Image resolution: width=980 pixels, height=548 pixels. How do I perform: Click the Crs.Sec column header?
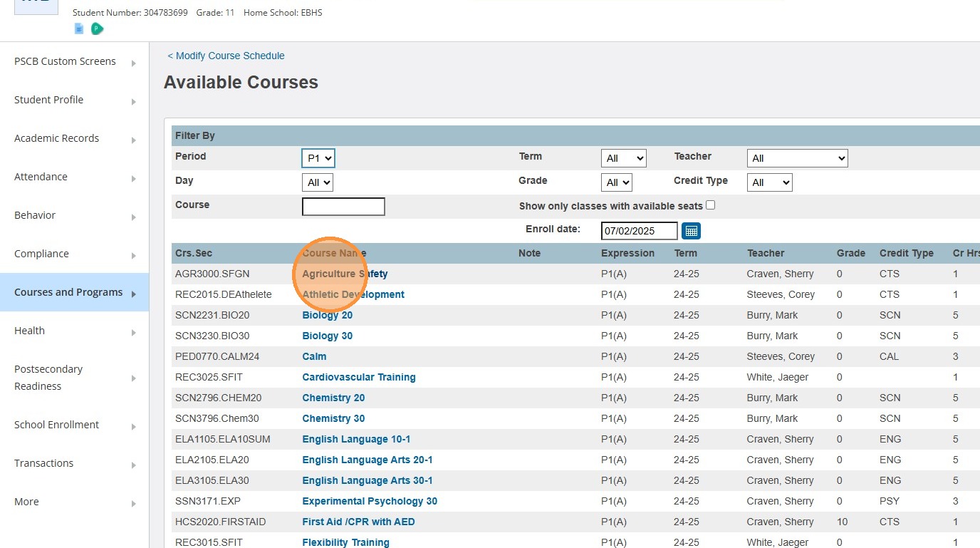(194, 253)
